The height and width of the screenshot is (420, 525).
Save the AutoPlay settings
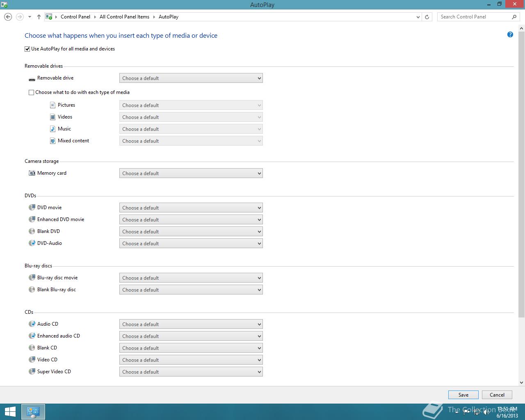point(463,395)
